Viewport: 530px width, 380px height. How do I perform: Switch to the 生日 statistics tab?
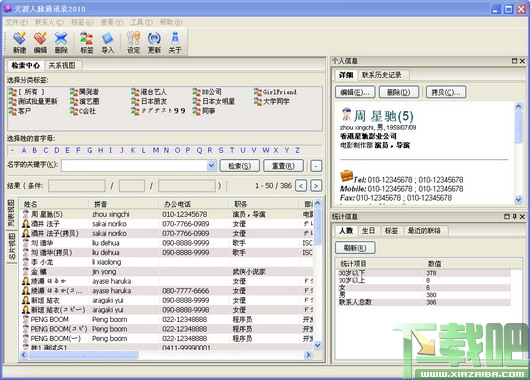368,231
